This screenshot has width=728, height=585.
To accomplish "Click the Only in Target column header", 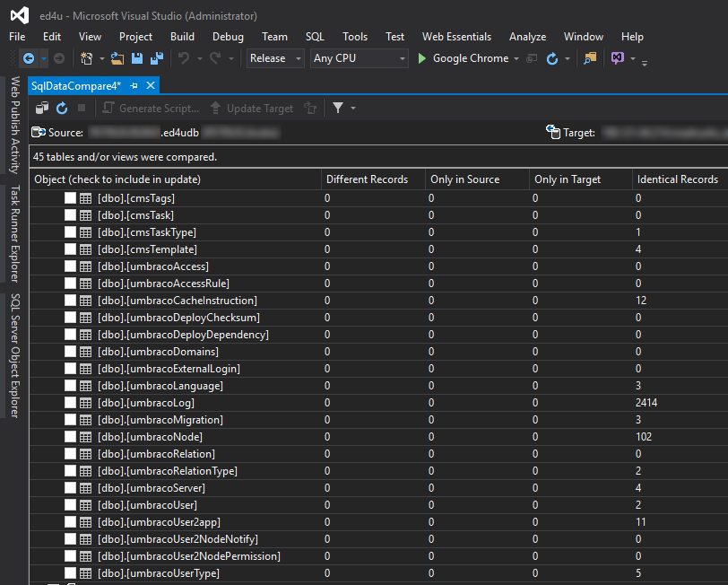I will coord(581,179).
